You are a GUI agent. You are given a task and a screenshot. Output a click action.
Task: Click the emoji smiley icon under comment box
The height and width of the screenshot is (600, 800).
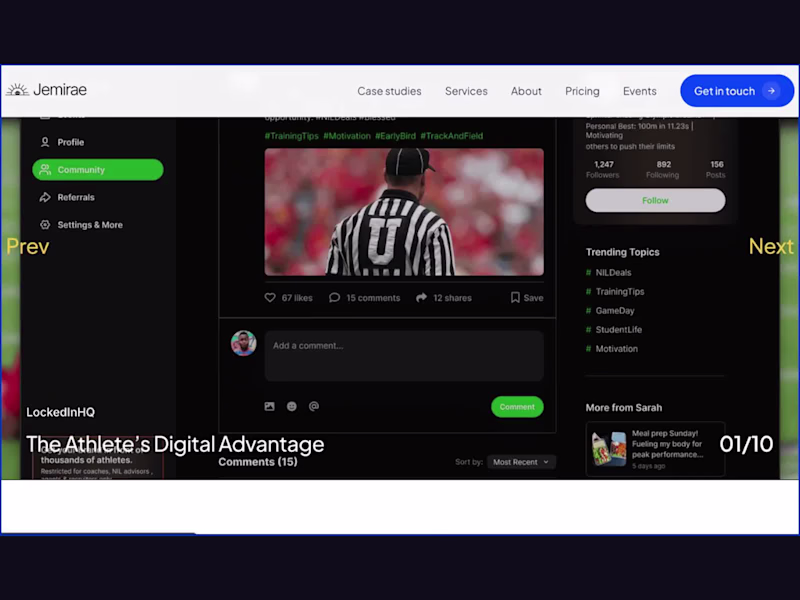(291, 406)
